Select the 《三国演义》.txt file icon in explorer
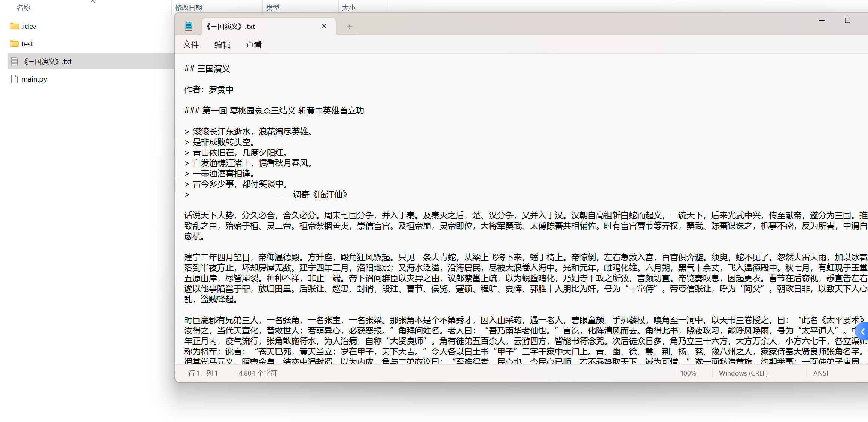The image size is (868, 422). click(x=15, y=61)
